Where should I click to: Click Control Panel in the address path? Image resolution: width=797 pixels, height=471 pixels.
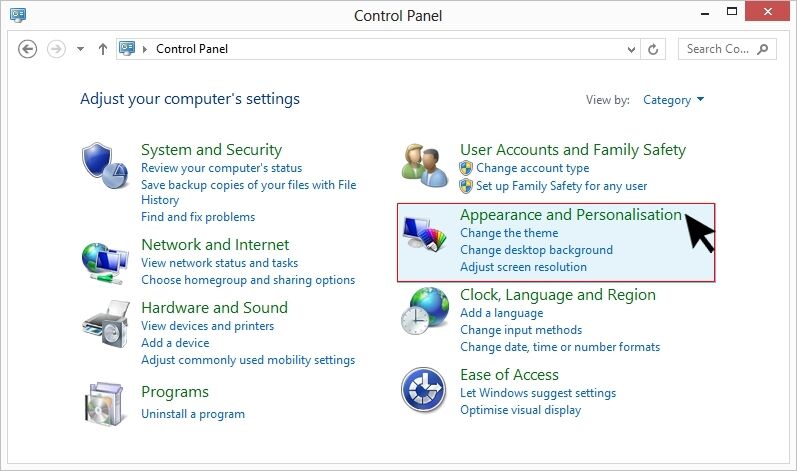pyautogui.click(x=192, y=49)
